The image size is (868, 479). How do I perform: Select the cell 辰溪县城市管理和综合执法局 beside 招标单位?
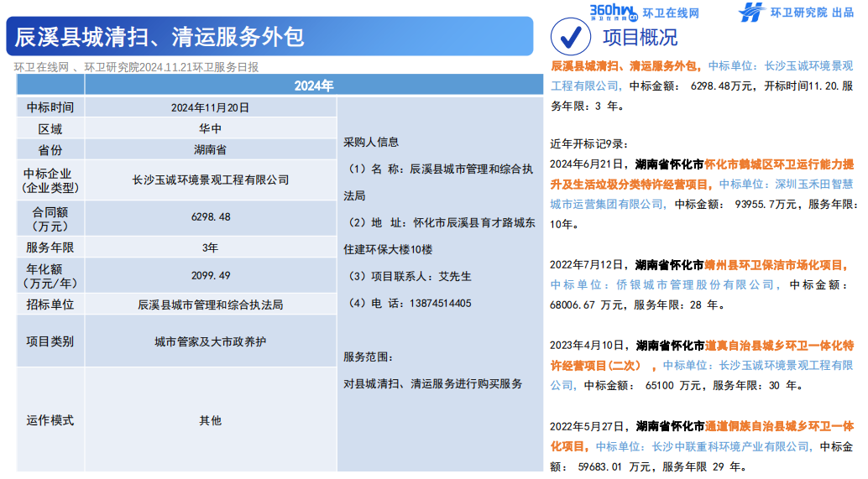[x=211, y=305]
